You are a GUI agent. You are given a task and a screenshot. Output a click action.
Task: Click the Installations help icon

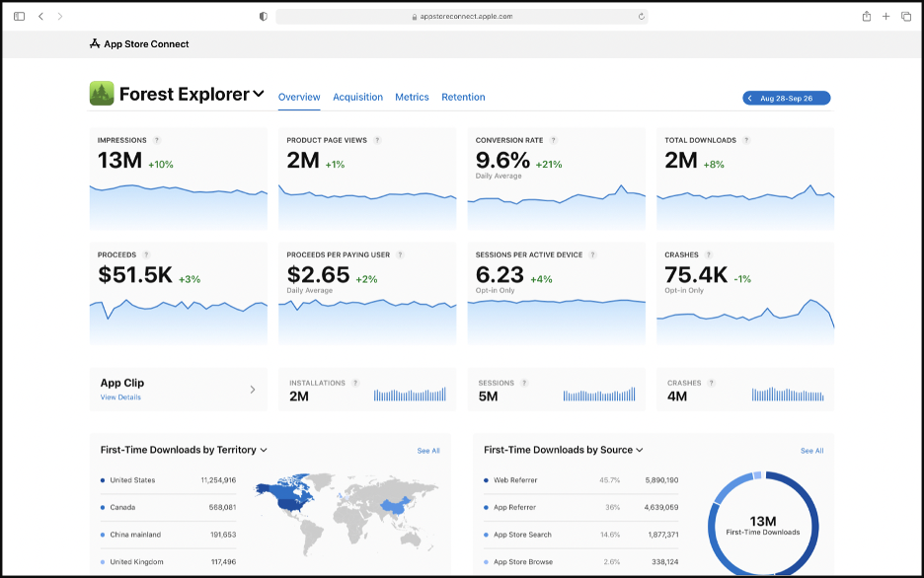355,381
